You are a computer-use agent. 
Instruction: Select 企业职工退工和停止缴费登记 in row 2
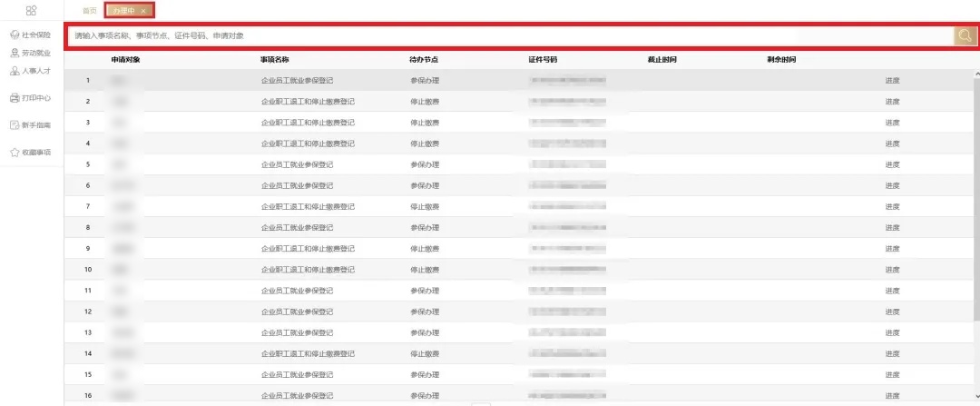point(308,102)
